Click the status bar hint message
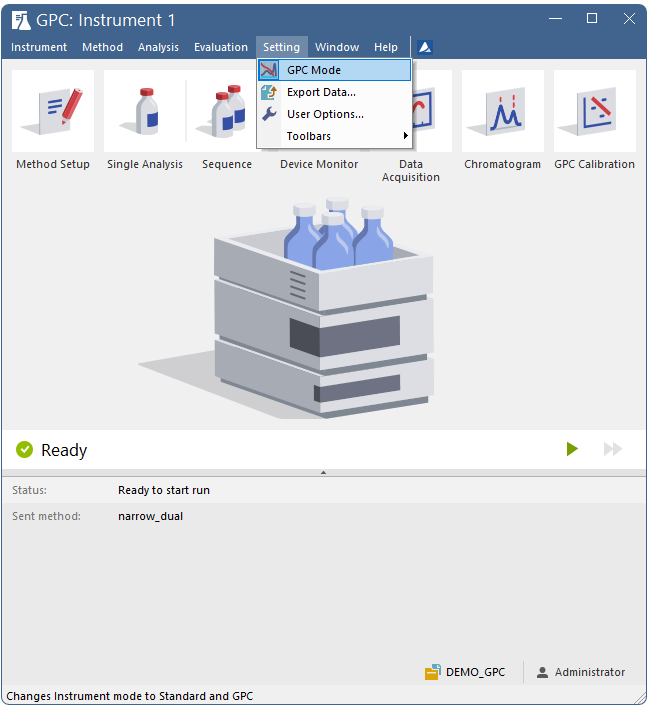Image resolution: width=648 pixels, height=706 pixels. click(x=130, y=696)
